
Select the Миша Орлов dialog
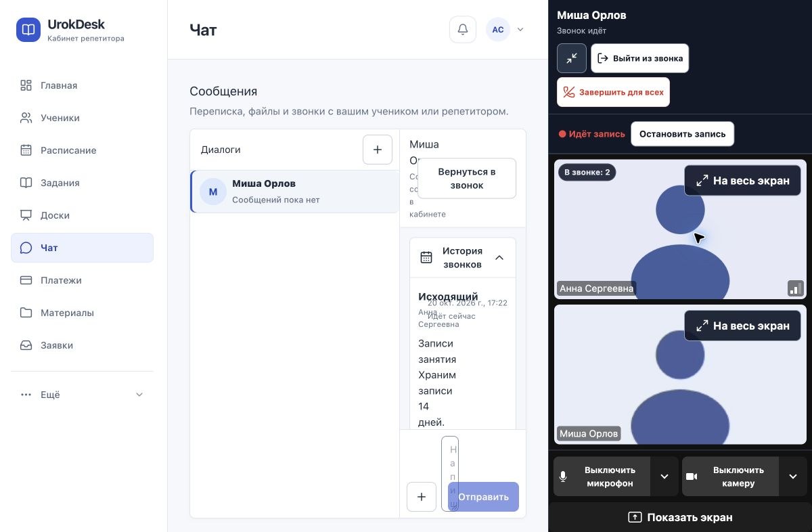click(x=295, y=192)
